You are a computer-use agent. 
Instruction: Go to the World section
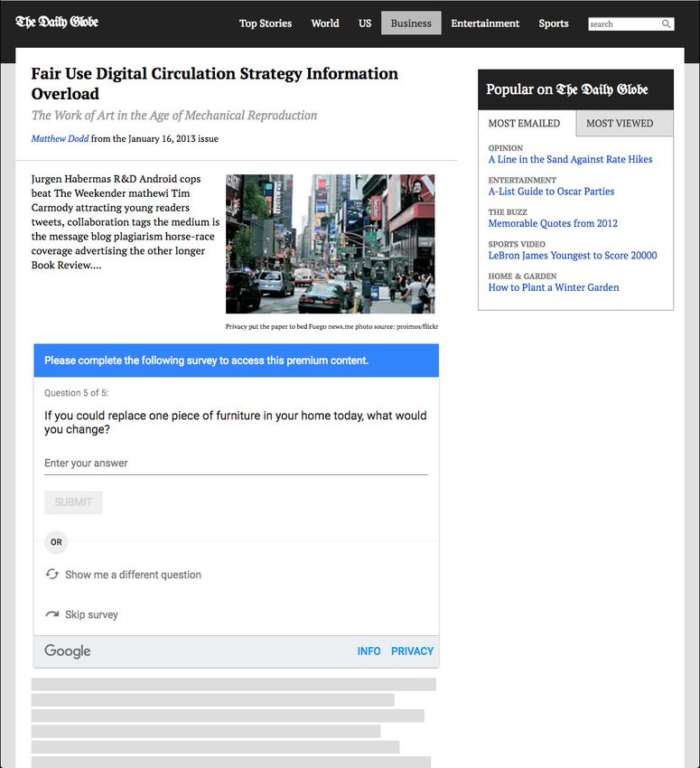click(325, 23)
